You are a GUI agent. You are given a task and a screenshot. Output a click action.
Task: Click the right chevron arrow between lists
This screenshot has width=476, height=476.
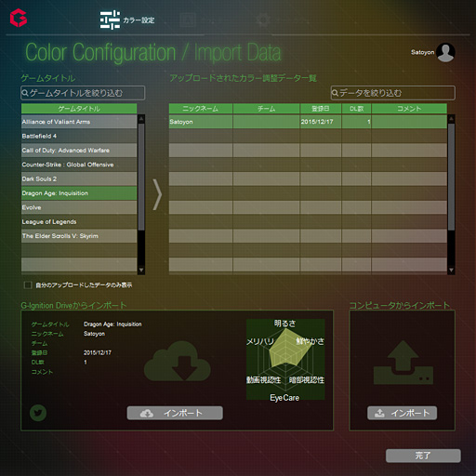coord(157,195)
